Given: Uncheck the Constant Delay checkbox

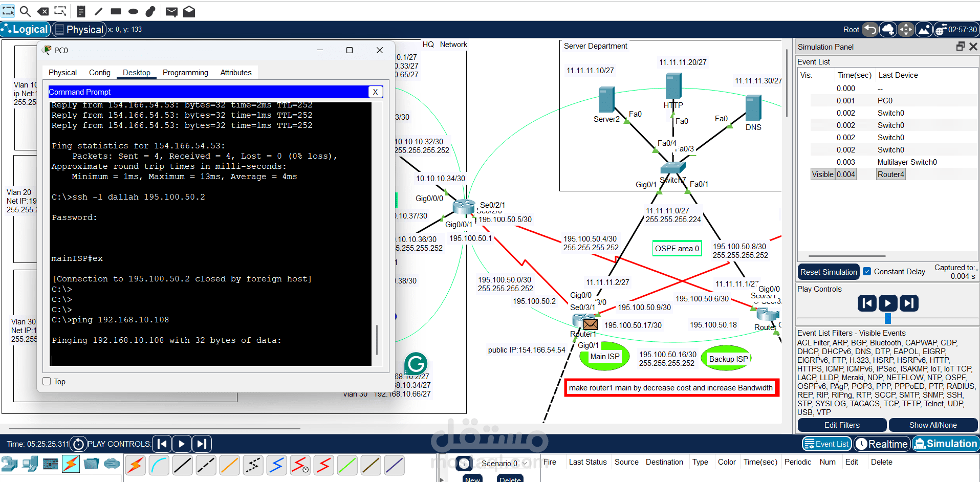Looking at the screenshot, I should tap(867, 271).
